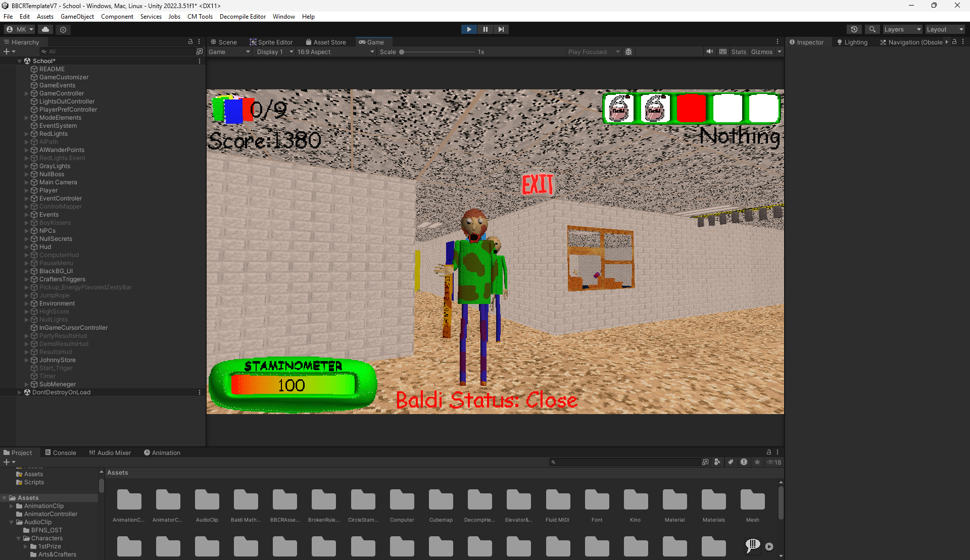Pause the game with the Pause button
The width and height of the screenshot is (970, 560).
pyautogui.click(x=485, y=29)
